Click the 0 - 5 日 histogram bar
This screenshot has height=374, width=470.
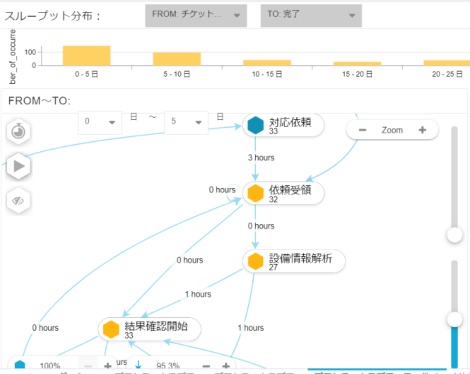pos(87,56)
